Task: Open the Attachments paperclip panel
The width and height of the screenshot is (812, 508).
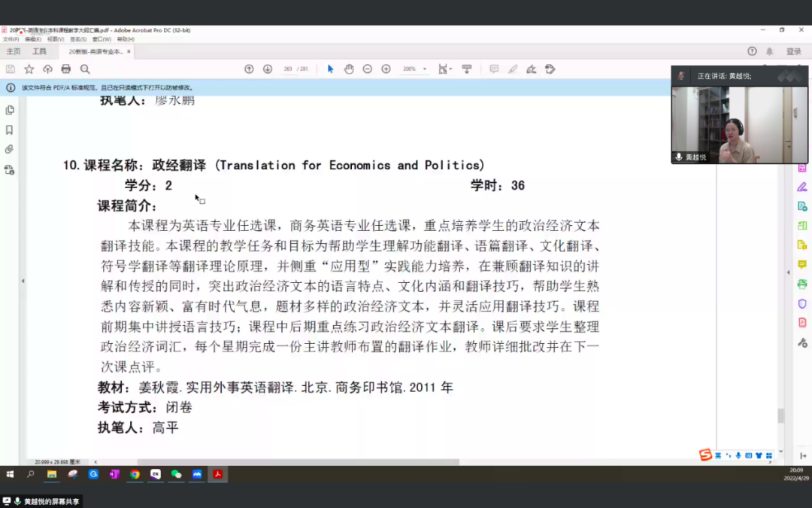Action: click(10, 149)
